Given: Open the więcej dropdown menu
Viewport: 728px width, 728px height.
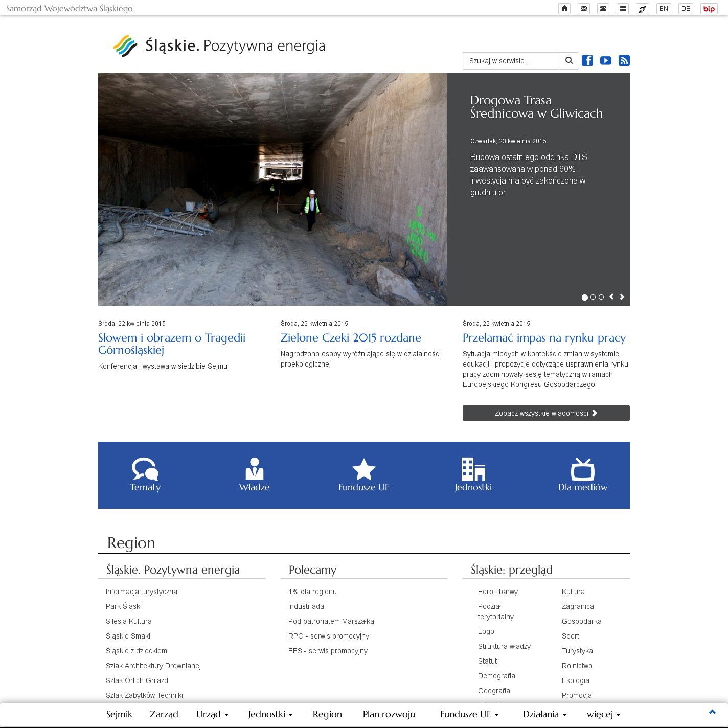Looking at the screenshot, I should click(x=603, y=714).
